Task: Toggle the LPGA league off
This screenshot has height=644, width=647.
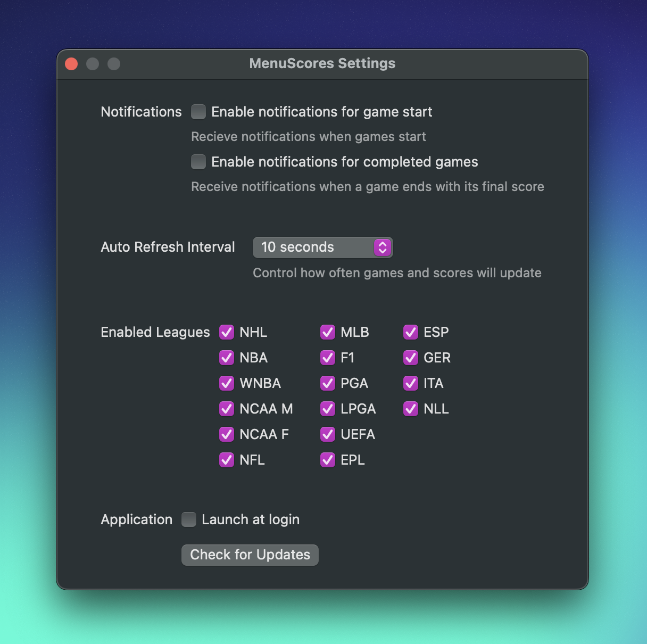Action: click(x=328, y=409)
